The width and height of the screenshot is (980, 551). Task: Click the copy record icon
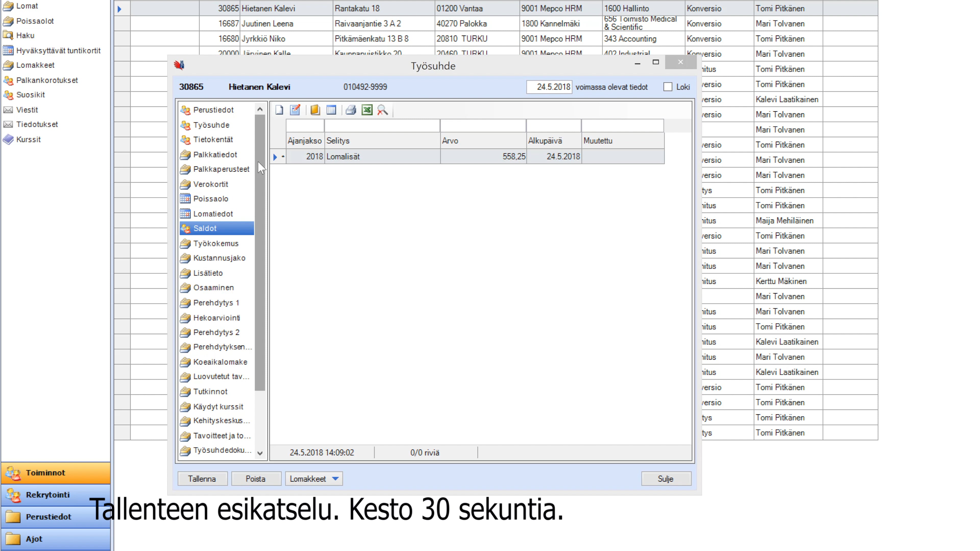click(315, 110)
